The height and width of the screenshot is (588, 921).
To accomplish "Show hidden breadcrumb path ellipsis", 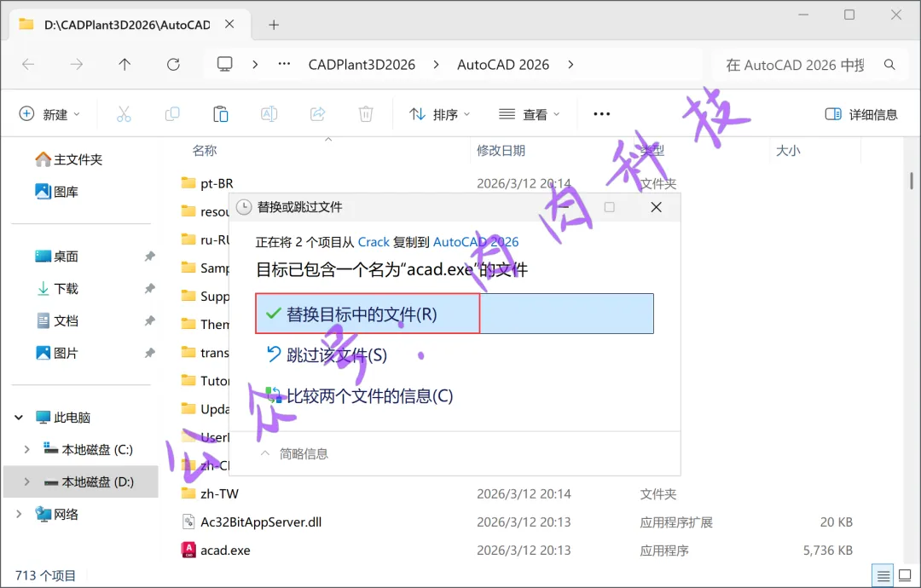I will point(284,64).
